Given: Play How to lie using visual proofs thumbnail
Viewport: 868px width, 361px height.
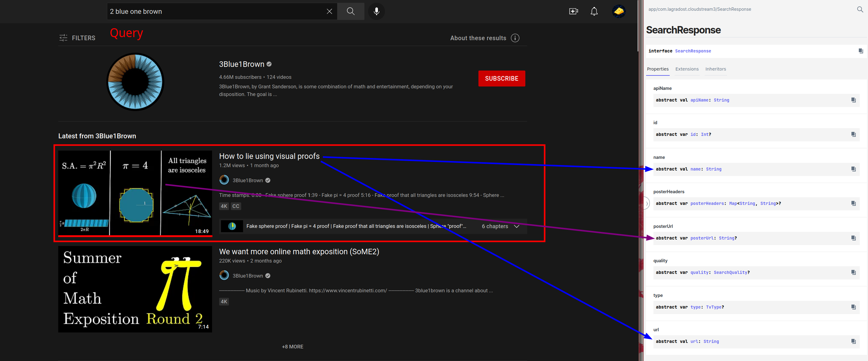Looking at the screenshot, I should [x=135, y=193].
